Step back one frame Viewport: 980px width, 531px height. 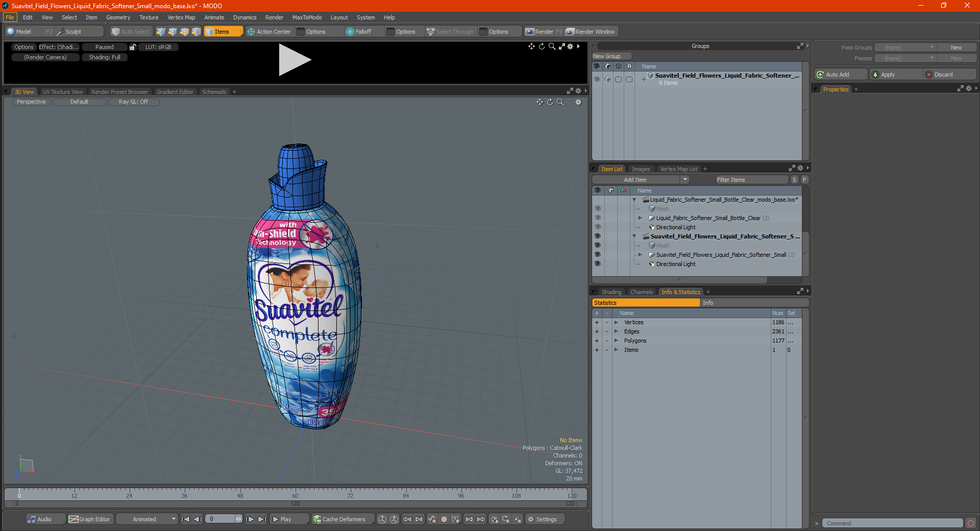pos(198,519)
